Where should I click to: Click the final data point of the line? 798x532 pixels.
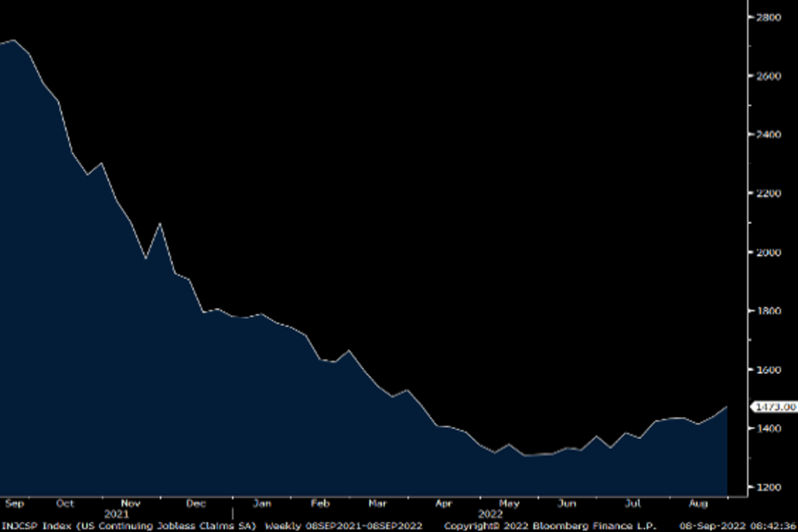click(727, 406)
